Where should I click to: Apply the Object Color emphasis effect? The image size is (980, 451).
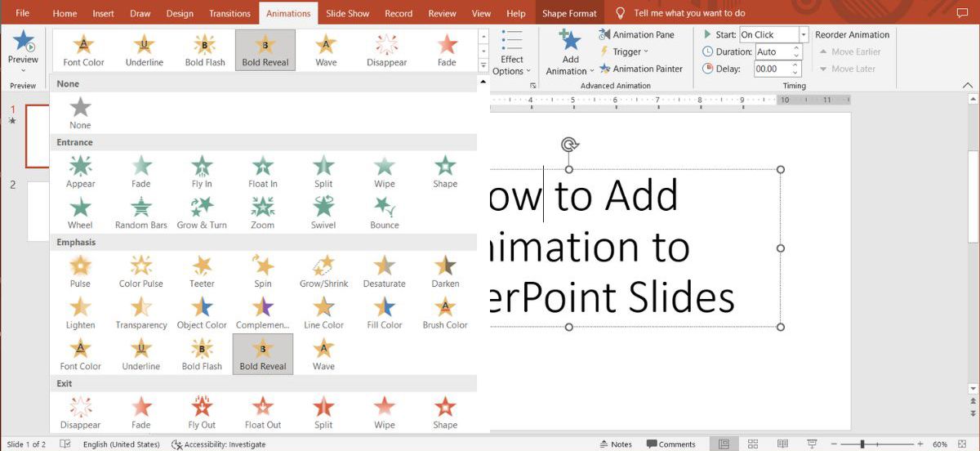[x=202, y=314]
